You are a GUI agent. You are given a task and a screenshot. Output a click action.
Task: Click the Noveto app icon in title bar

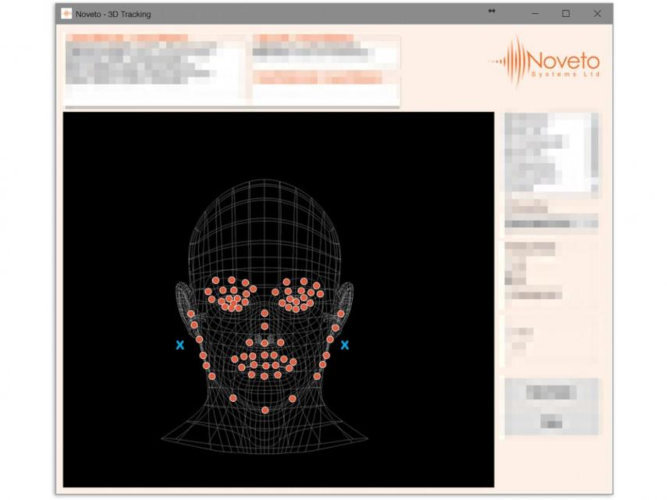pyautogui.click(x=66, y=14)
